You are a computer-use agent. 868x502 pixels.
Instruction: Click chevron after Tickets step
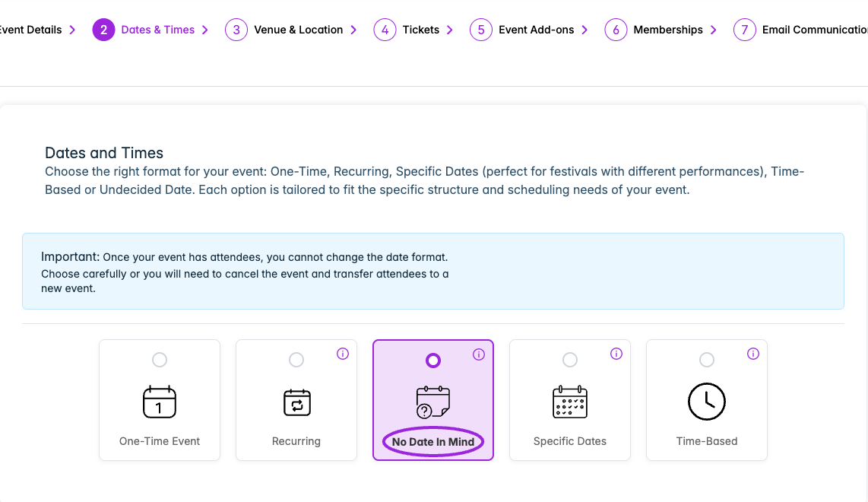click(x=450, y=30)
